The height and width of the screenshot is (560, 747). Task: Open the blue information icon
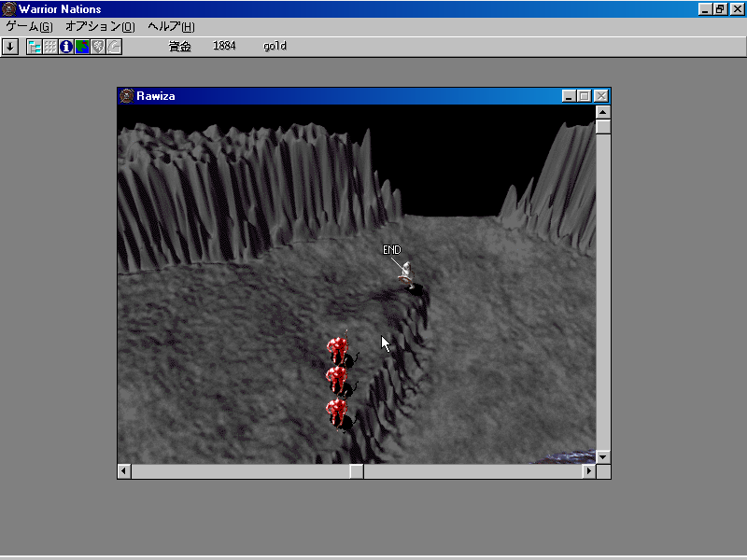tap(66, 47)
